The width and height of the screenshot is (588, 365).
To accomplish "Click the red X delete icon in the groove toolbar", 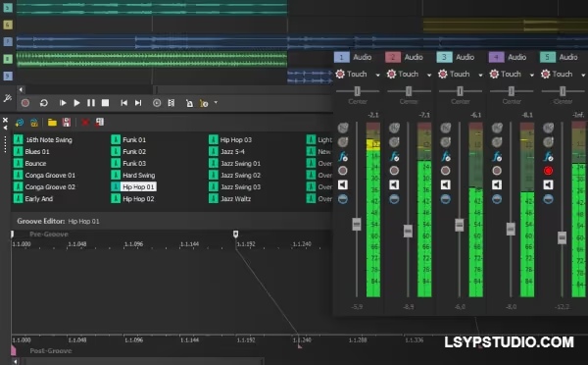I will [85, 123].
